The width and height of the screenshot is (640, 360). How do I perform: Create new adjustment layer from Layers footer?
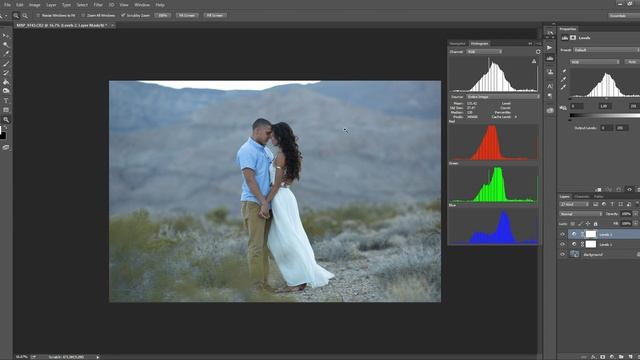point(611,357)
